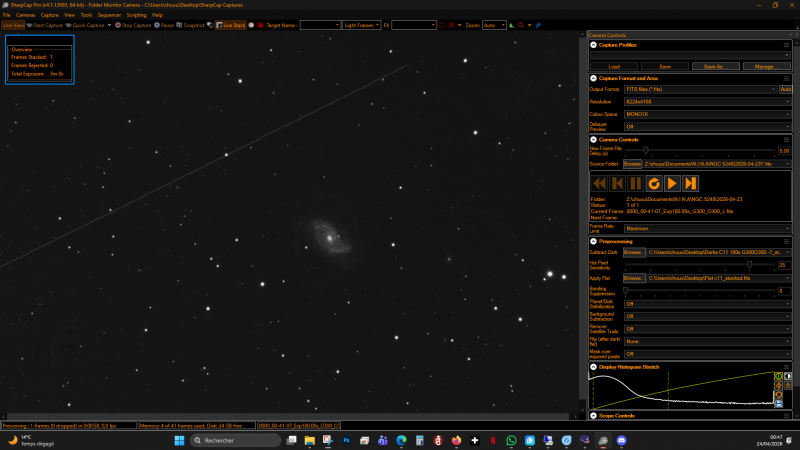Open the Colour Space MONO16 dropdown
The image size is (800, 450).
tap(708, 114)
